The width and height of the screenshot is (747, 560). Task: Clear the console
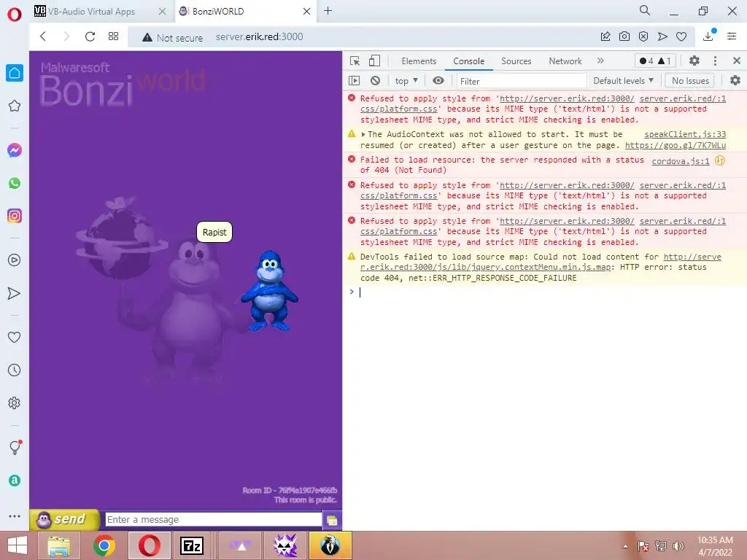[x=376, y=80]
